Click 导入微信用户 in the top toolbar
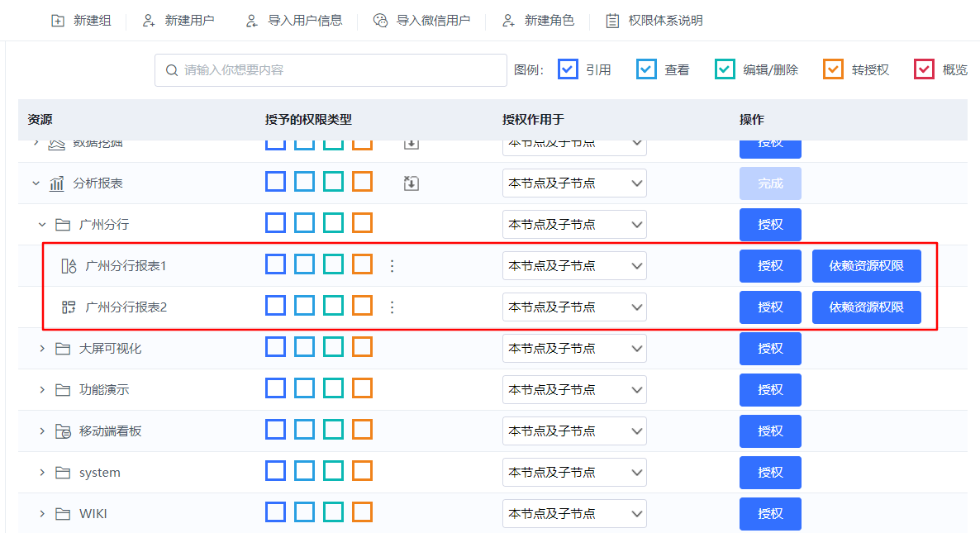 (x=422, y=21)
